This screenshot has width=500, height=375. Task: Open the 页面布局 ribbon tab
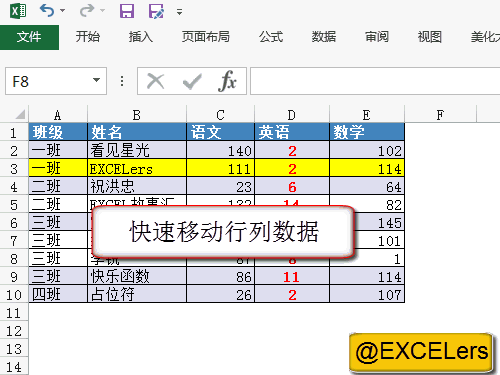click(206, 37)
